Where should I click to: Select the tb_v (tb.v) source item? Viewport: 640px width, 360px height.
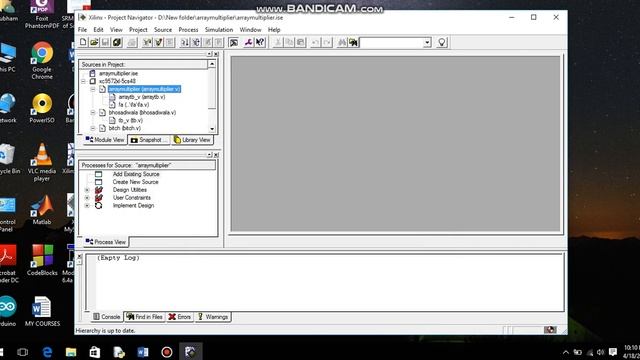click(130, 120)
